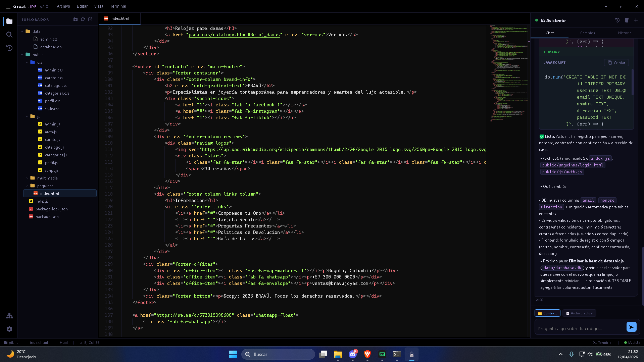Start a new chat with the plus icon
This screenshot has width=644, height=362.
(x=636, y=20)
